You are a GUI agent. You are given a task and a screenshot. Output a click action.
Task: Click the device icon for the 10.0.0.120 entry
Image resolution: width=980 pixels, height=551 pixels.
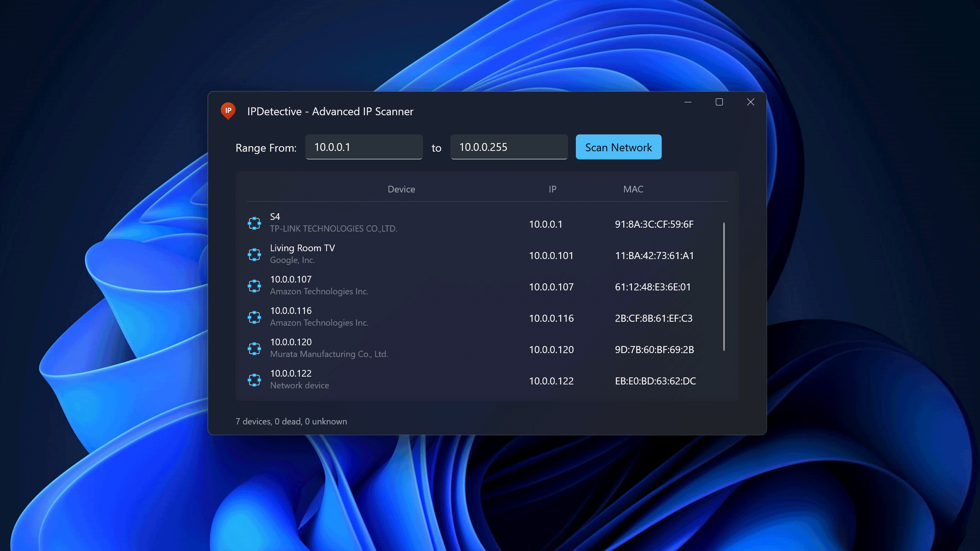(x=254, y=348)
